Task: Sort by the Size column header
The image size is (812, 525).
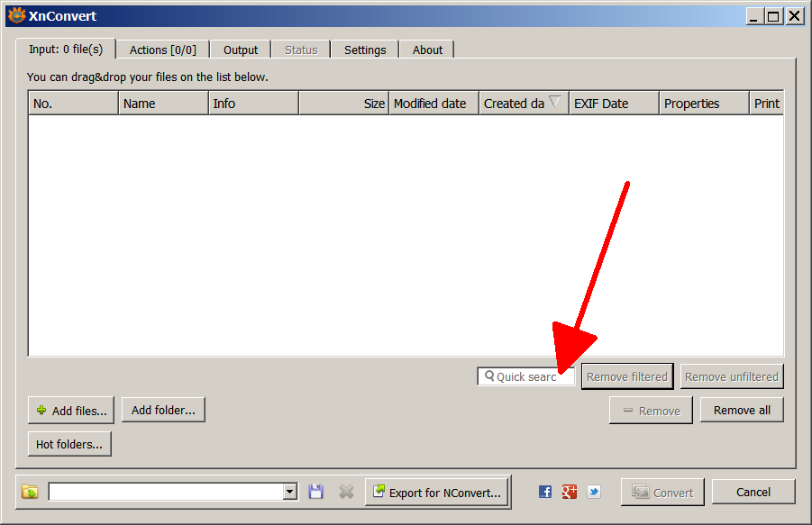Action: [344, 104]
